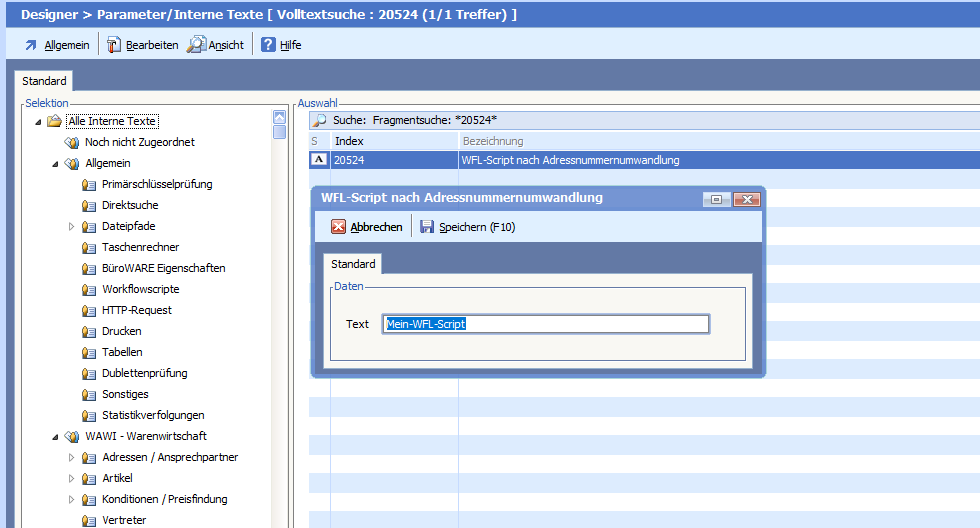Click the dialog's restore window button
The height and width of the screenshot is (528, 980).
[717, 199]
